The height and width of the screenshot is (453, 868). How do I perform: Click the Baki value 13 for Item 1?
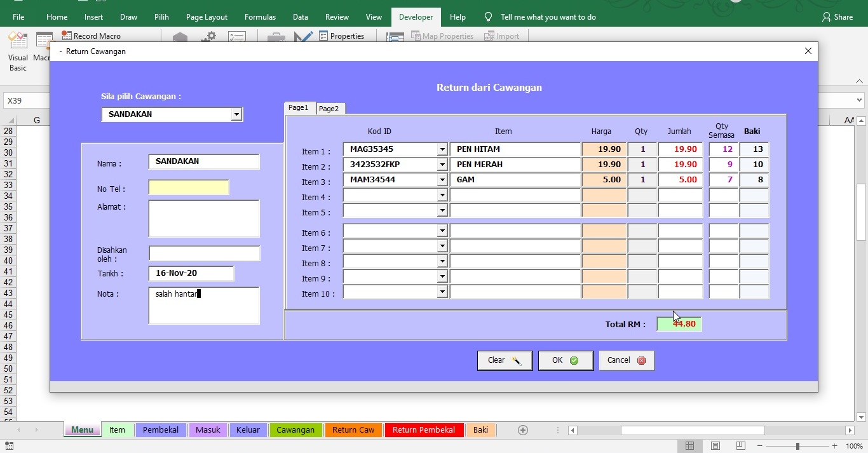click(x=754, y=149)
